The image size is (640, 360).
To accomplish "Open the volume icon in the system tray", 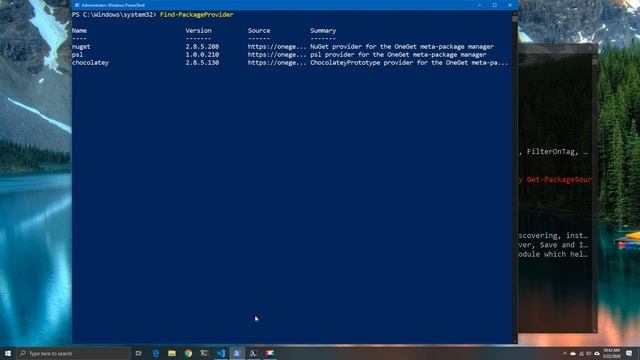I will click(589, 353).
